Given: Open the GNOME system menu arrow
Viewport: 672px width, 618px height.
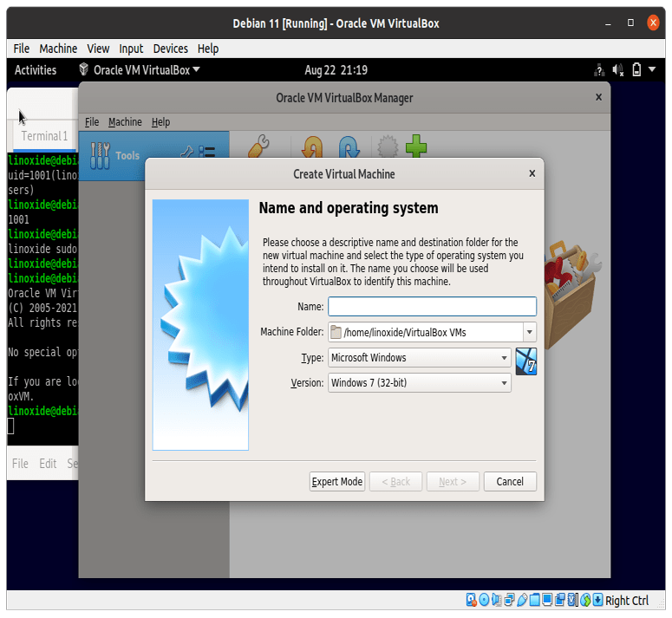Looking at the screenshot, I should 652,69.
